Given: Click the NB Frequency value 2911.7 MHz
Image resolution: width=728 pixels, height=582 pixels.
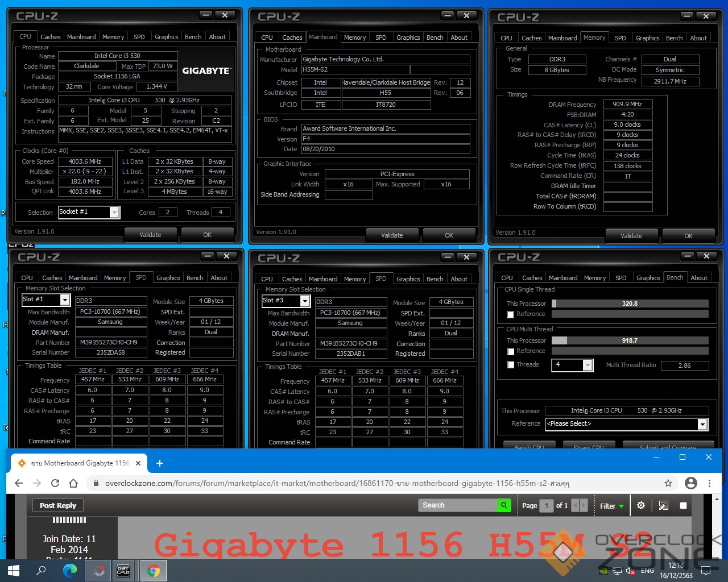Looking at the screenshot, I should tap(670, 81).
